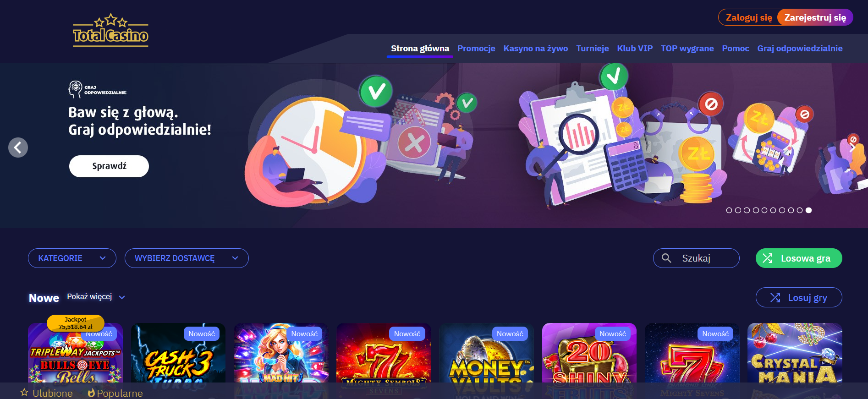Advance to next banner slide arrow

click(x=852, y=148)
